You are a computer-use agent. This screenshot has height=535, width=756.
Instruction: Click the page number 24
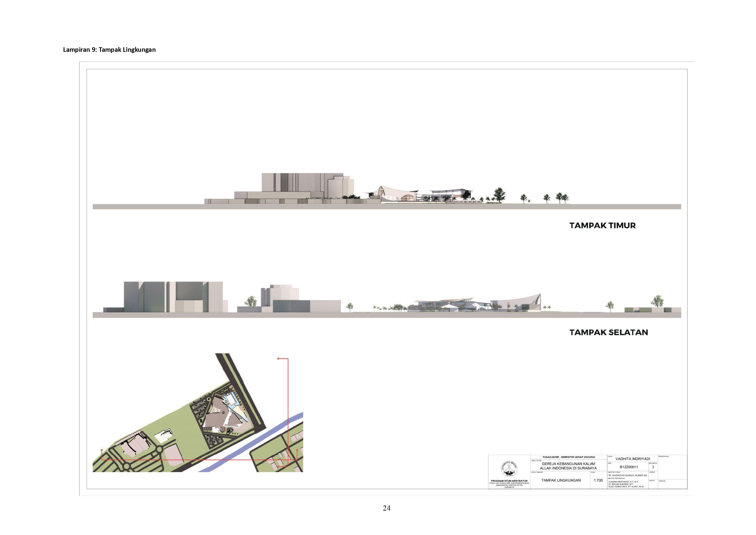click(387, 508)
